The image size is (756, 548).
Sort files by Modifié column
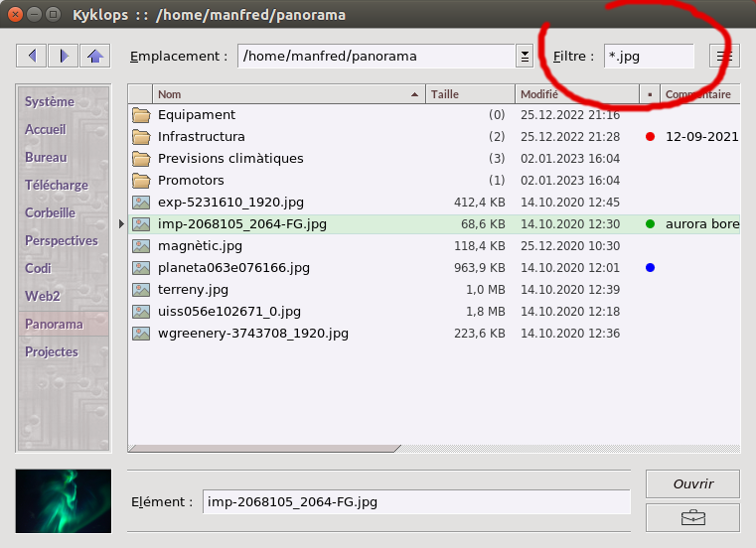point(576,94)
